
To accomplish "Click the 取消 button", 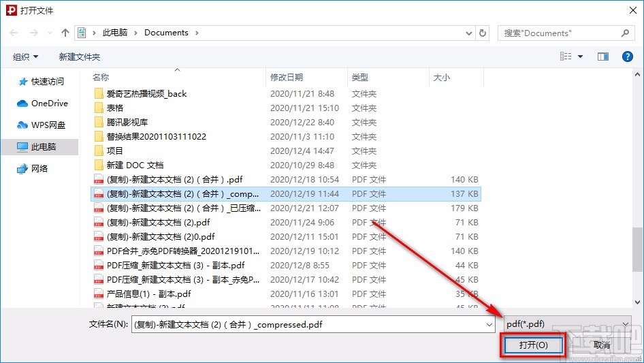I will click(602, 345).
